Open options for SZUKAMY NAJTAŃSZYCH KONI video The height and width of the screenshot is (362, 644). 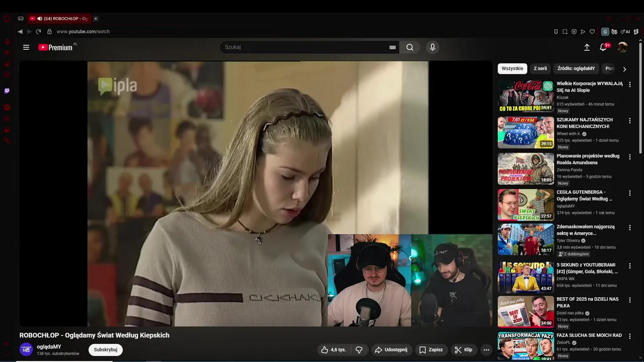point(629,121)
